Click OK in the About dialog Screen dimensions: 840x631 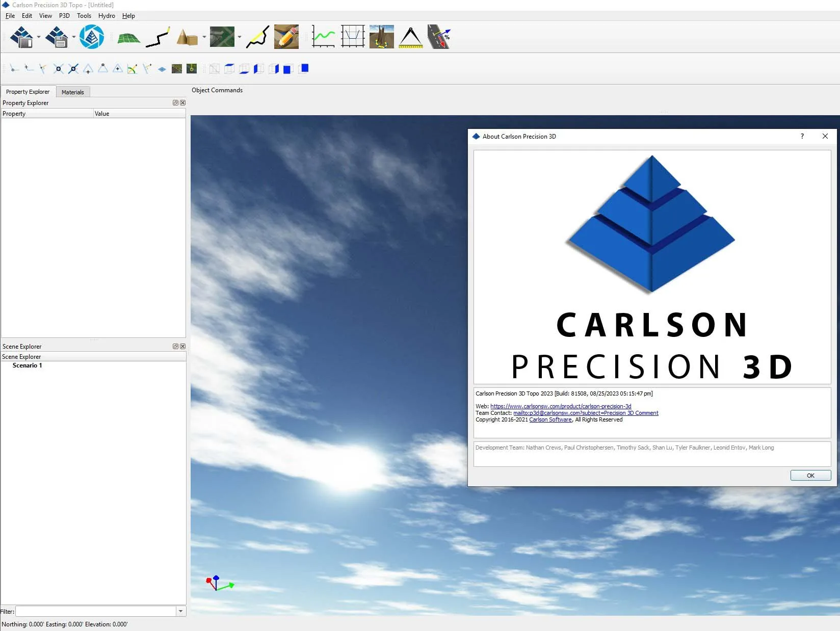click(x=810, y=476)
